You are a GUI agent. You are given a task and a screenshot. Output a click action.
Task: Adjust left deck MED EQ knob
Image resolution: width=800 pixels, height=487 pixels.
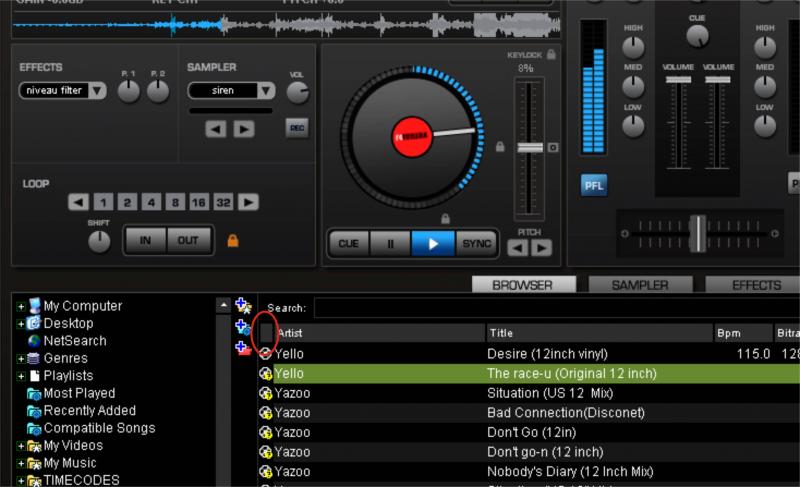pyautogui.click(x=633, y=87)
